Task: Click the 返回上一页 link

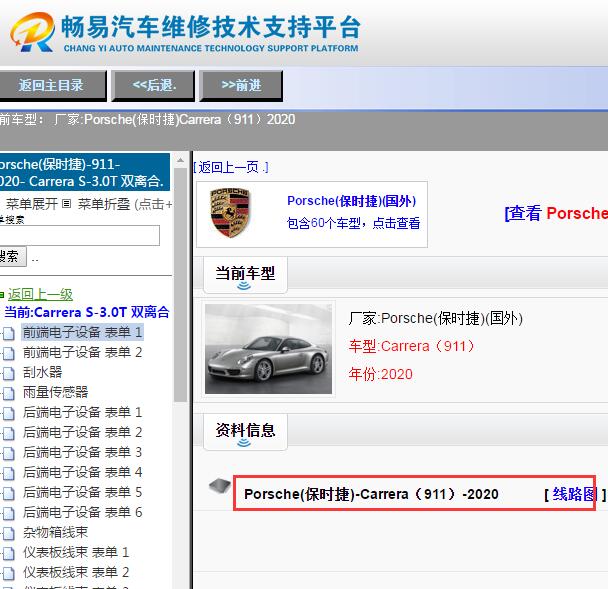Action: pos(231,168)
